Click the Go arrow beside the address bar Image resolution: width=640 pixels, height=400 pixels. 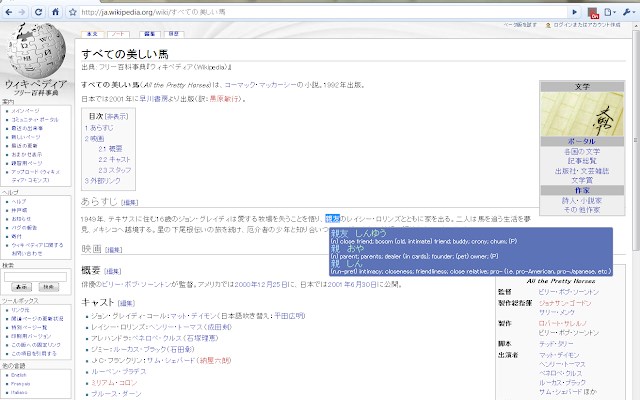[574, 12]
